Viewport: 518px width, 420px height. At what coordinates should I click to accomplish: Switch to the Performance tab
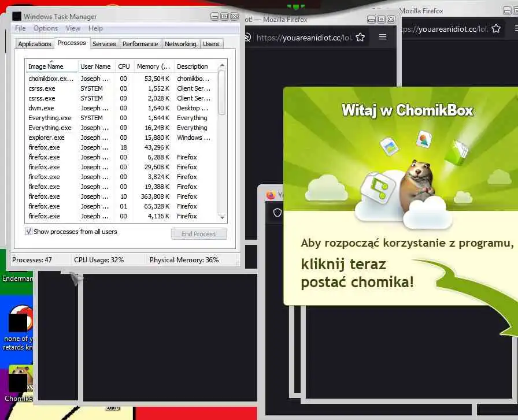[x=140, y=44]
